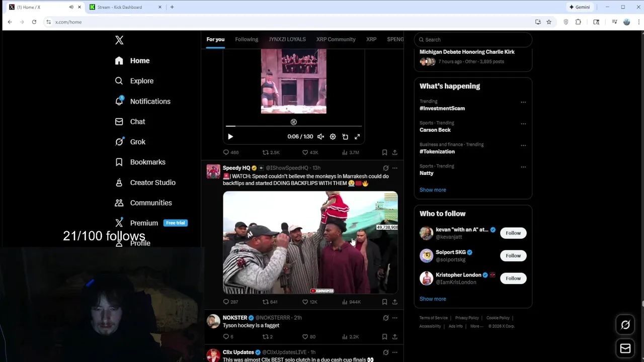Share the video post with 43K likes
The width and height of the screenshot is (644, 362).
395,152
